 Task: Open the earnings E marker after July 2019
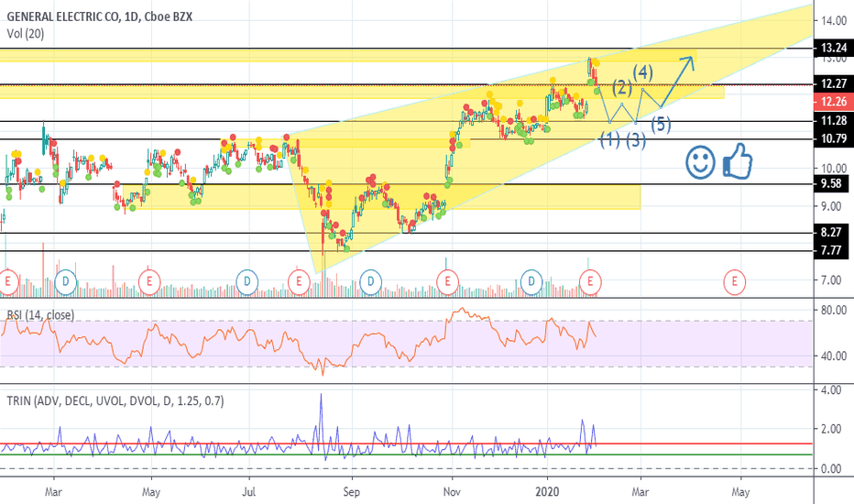click(299, 282)
